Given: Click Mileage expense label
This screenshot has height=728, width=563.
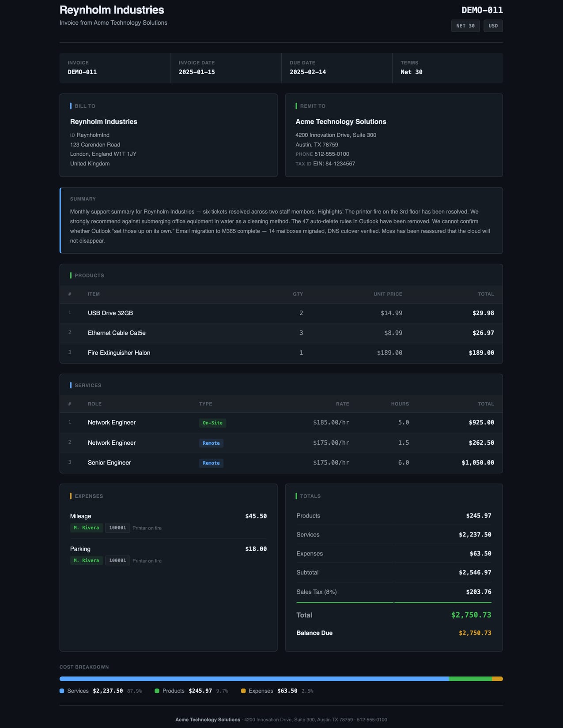Looking at the screenshot, I should (x=80, y=516).
